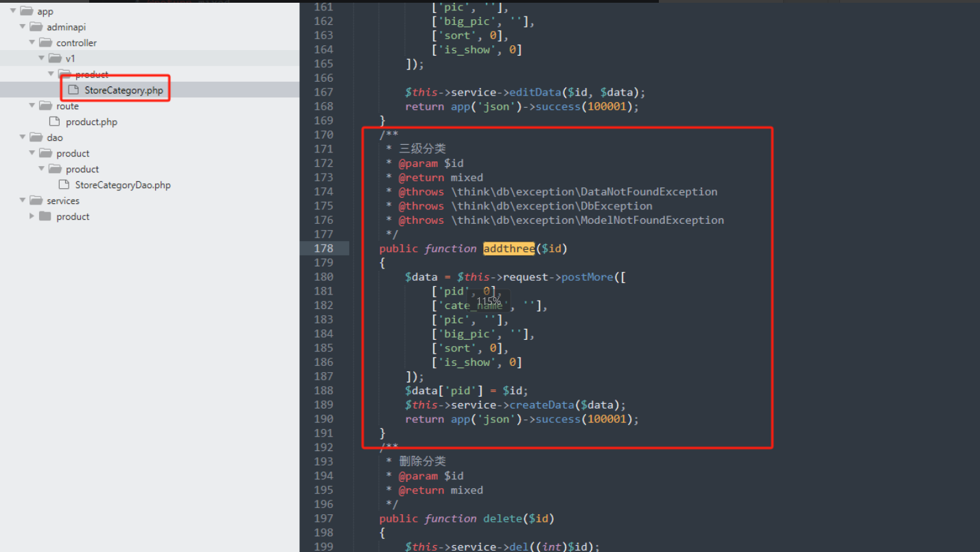Open StoreCategoryDao.php in the sidebar
The width and height of the screenshot is (980, 552).
pyautogui.click(x=123, y=185)
